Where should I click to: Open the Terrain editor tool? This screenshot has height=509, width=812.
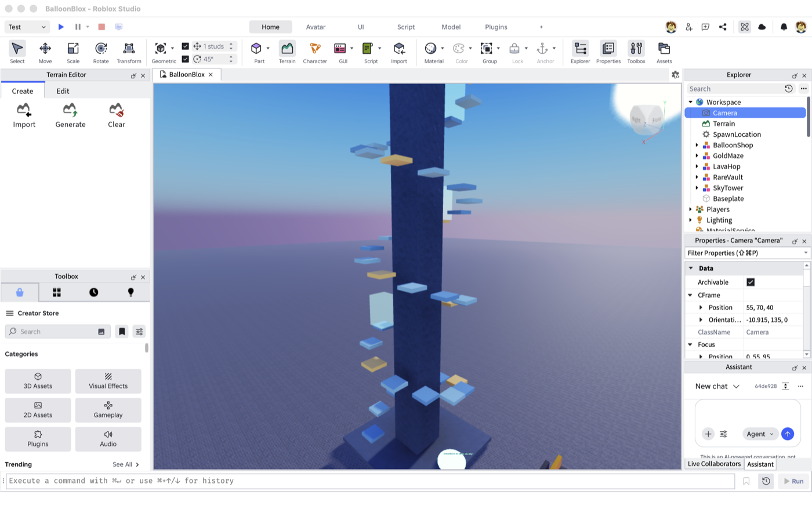point(287,52)
